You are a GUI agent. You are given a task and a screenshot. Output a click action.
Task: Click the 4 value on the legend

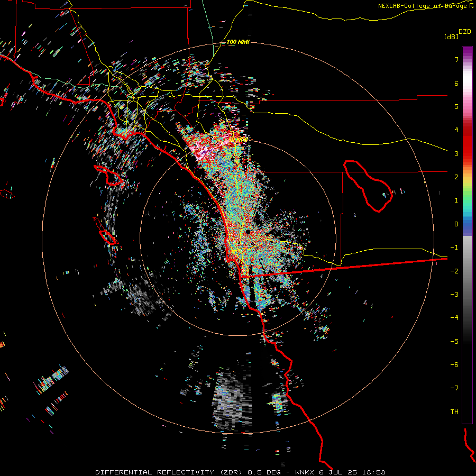pos(456,130)
